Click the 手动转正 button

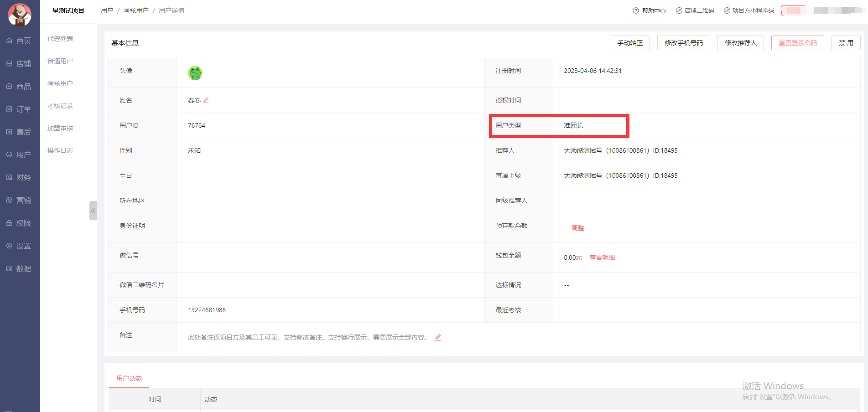pos(629,43)
